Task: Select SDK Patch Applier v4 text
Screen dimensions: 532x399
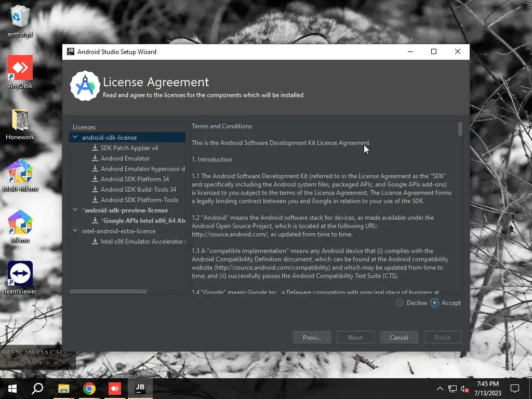Action: point(129,148)
